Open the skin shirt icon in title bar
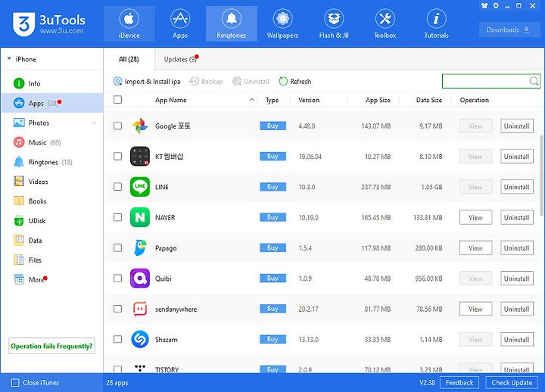545x392 pixels. click(484, 5)
